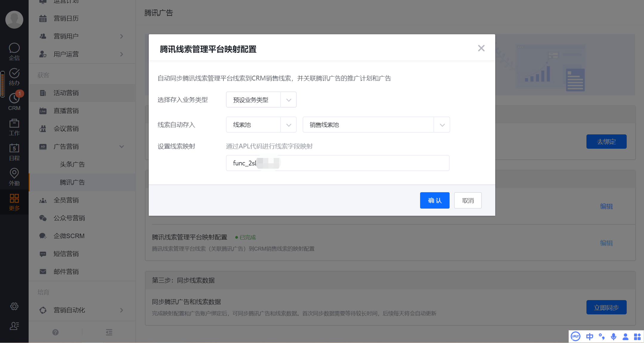The width and height of the screenshot is (644, 343).
Task: Open the 日程 calendar icon
Action: 14,152
